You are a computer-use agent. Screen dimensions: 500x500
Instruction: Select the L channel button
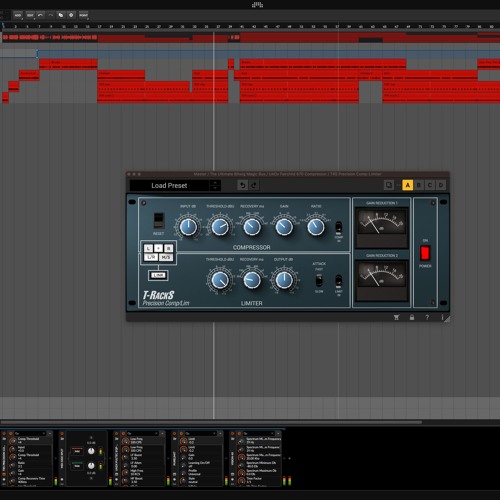(x=148, y=248)
